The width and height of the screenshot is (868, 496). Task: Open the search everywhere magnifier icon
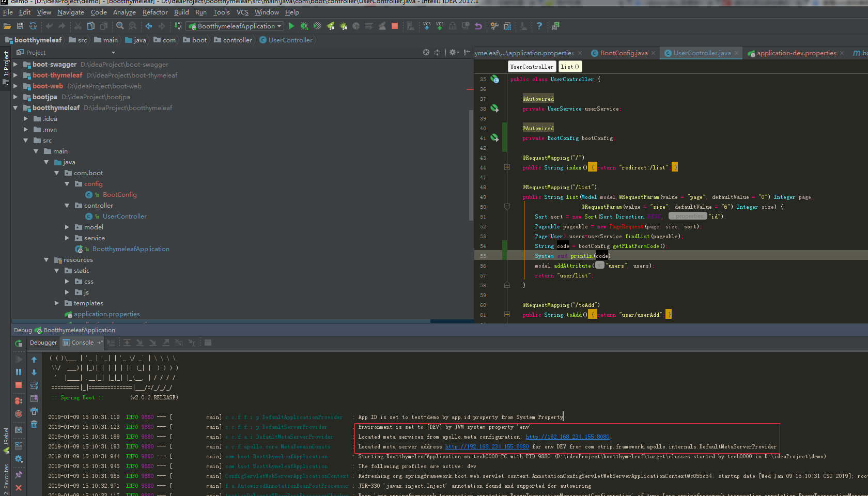coord(120,26)
